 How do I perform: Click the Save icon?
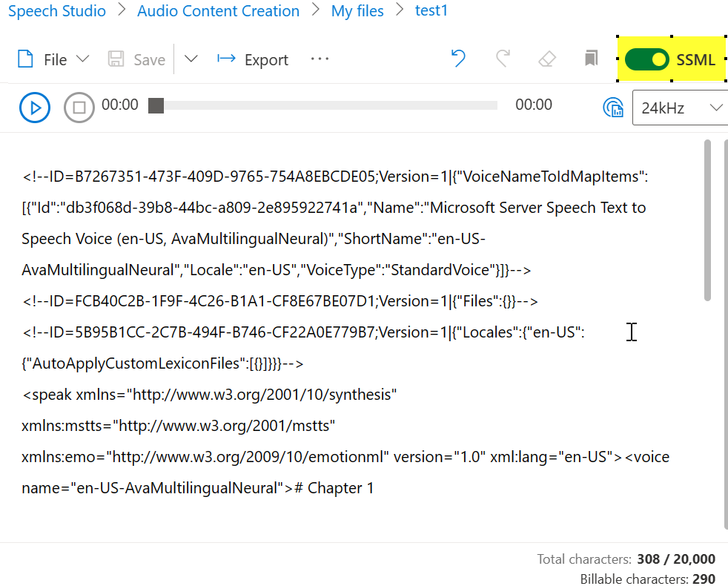click(x=116, y=59)
